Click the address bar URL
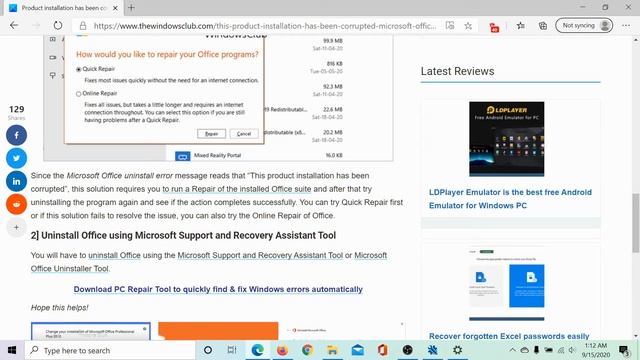640x360 pixels. pos(264,26)
